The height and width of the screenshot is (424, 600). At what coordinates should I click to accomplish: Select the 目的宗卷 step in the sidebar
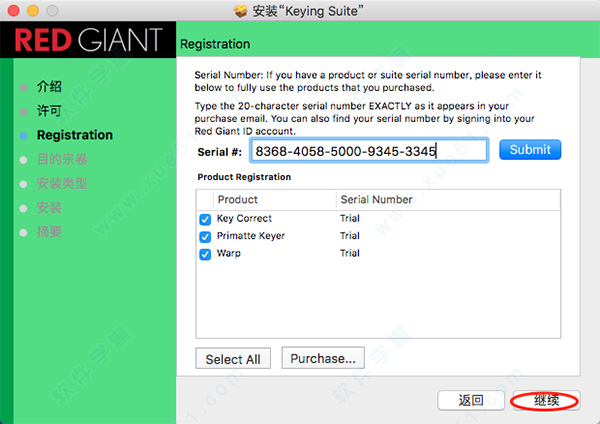tap(62, 159)
